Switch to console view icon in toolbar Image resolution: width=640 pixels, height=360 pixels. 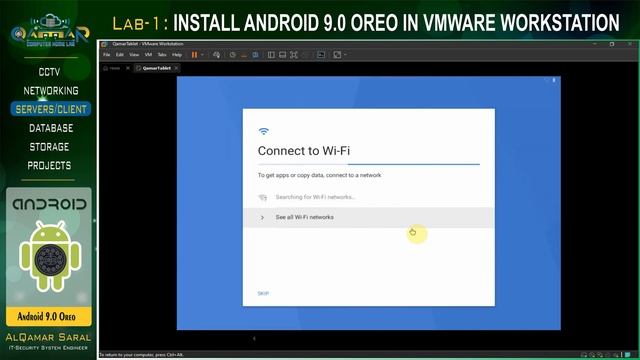pos(321,55)
